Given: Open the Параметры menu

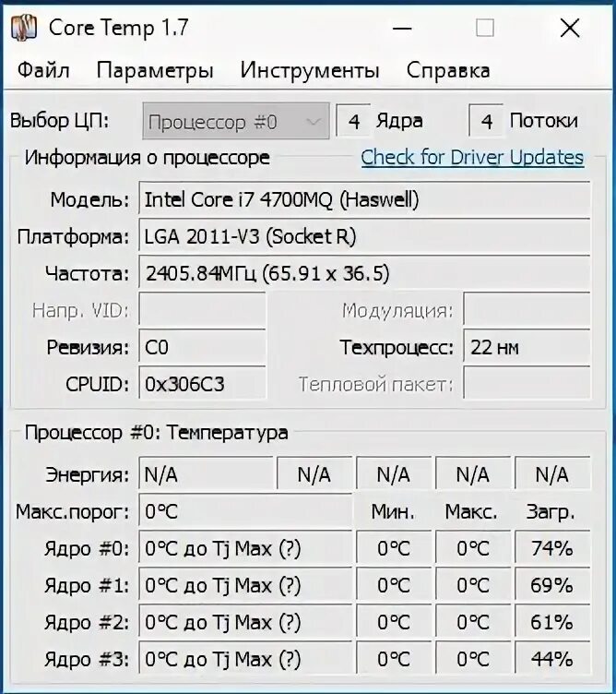Looking at the screenshot, I should point(155,71).
